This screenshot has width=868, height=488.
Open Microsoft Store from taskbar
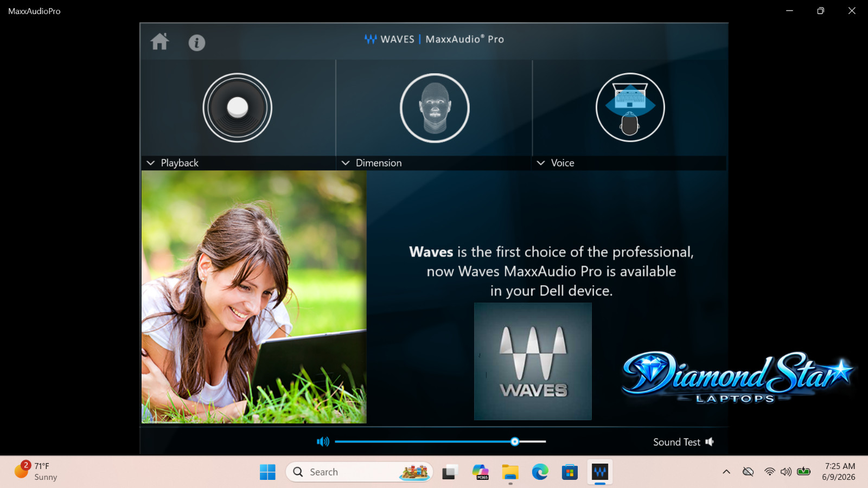point(570,472)
